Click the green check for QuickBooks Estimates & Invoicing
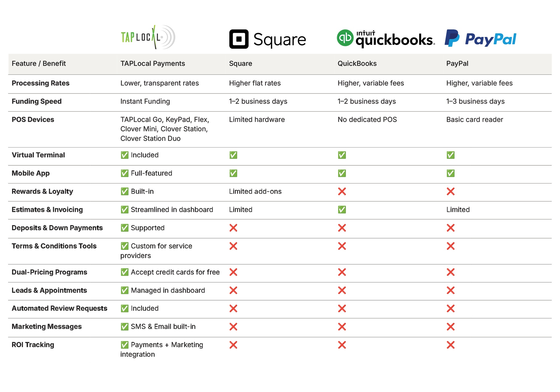 click(342, 210)
